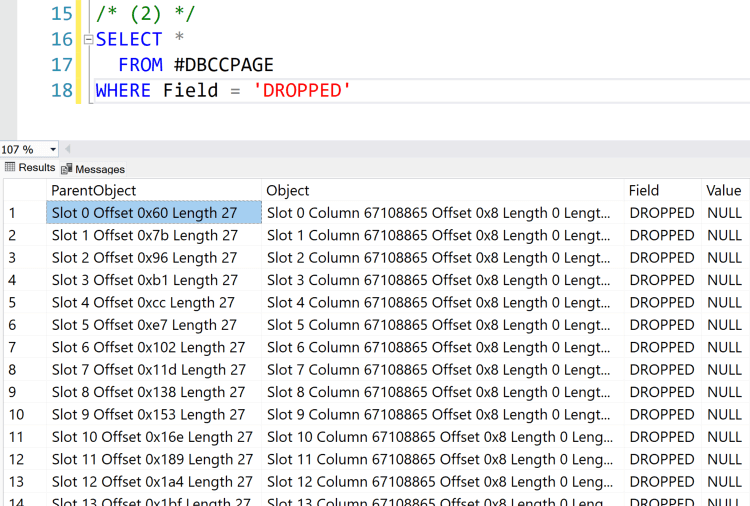This screenshot has width=750, height=506.
Task: Collapse the SELECT statement outline block
Action: (x=88, y=39)
